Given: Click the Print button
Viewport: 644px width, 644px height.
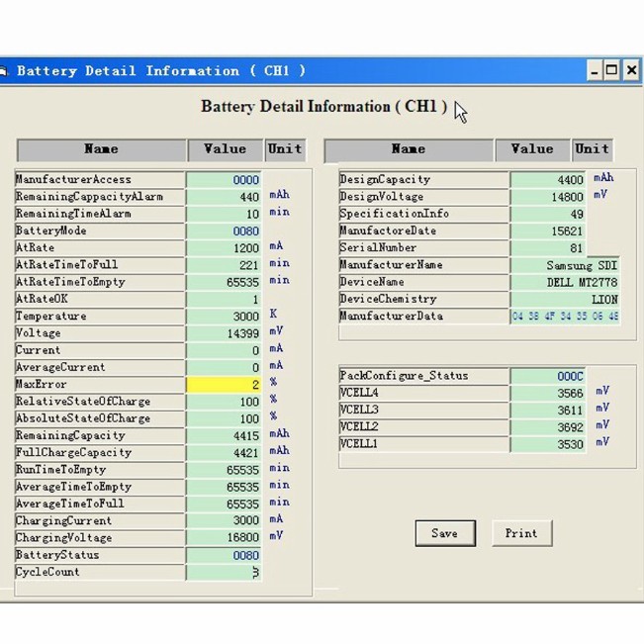Looking at the screenshot, I should (522, 533).
